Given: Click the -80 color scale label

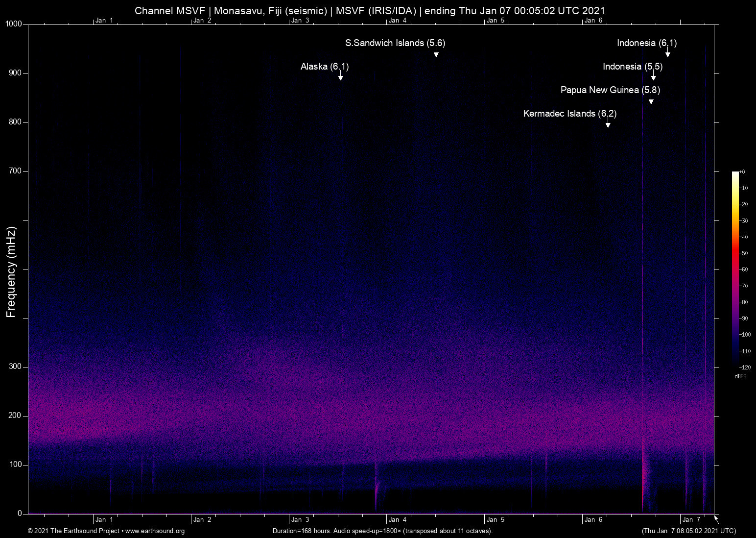Looking at the screenshot, I should click(x=743, y=302).
